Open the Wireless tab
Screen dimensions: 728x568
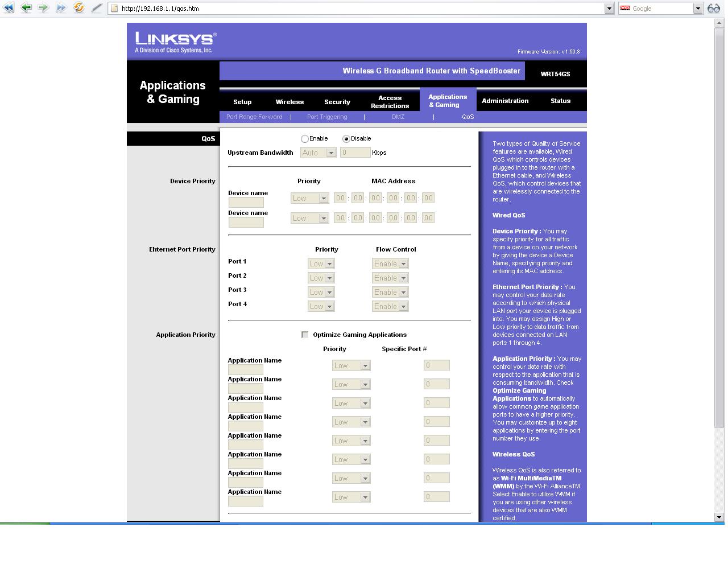click(289, 102)
